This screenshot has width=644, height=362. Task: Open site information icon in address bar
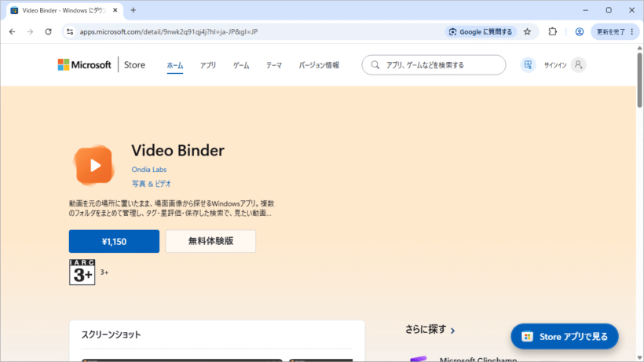[x=70, y=31]
